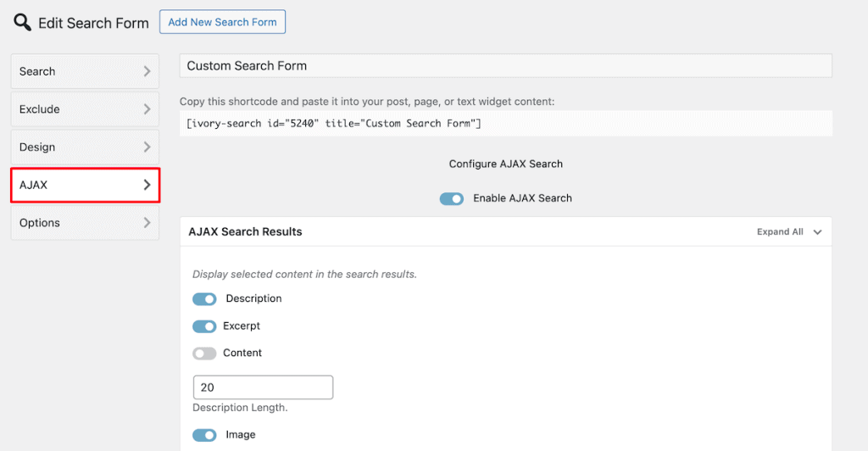Image resolution: width=868 pixels, height=451 pixels.
Task: Open the Search settings tab
Action: click(x=85, y=71)
